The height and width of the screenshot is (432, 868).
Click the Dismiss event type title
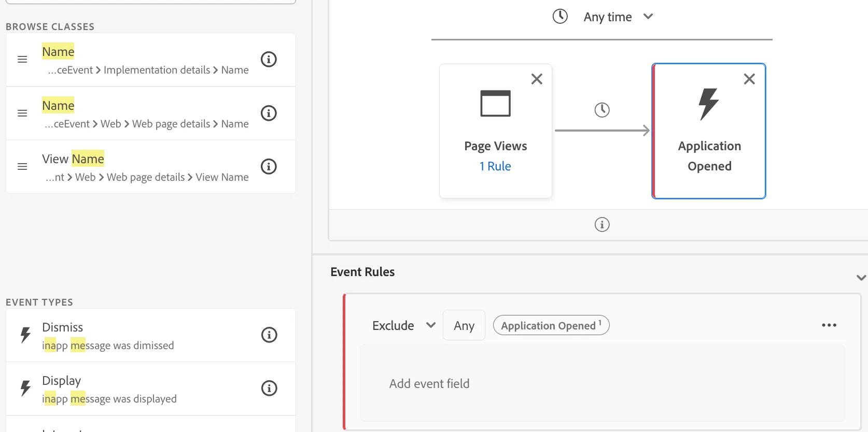[x=62, y=327]
